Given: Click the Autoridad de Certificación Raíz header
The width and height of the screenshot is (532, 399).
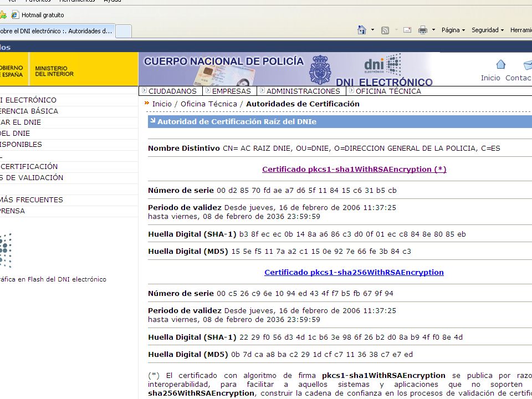Looking at the screenshot, I should coord(340,121).
